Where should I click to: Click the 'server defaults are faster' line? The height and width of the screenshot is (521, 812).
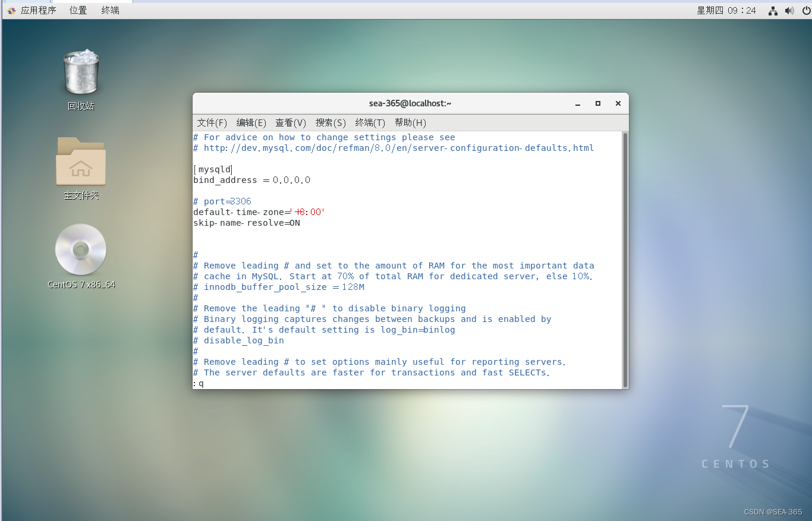coord(372,372)
